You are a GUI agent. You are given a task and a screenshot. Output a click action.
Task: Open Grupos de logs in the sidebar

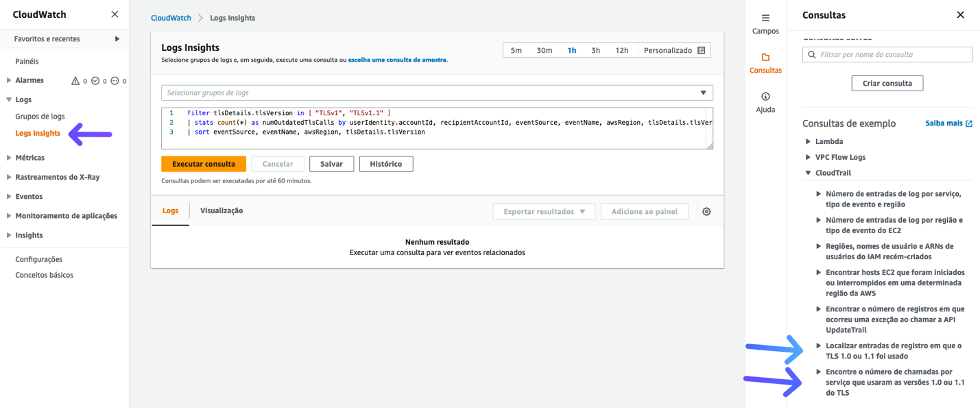[40, 117]
